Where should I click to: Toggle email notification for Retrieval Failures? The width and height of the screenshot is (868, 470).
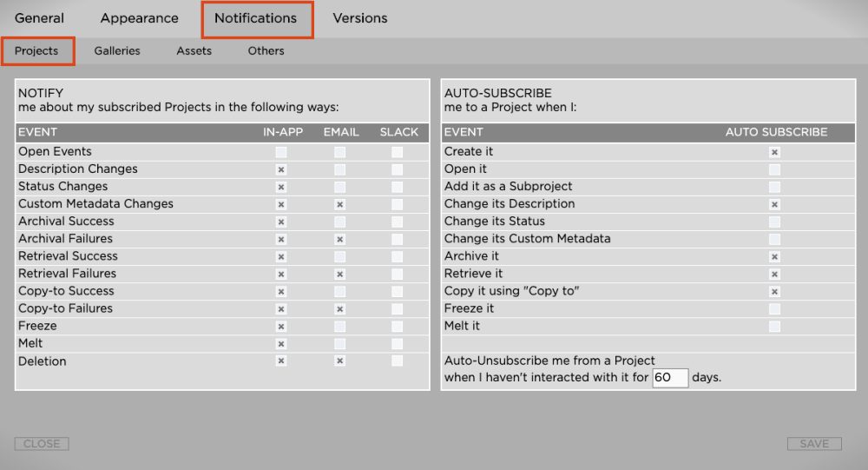click(340, 274)
